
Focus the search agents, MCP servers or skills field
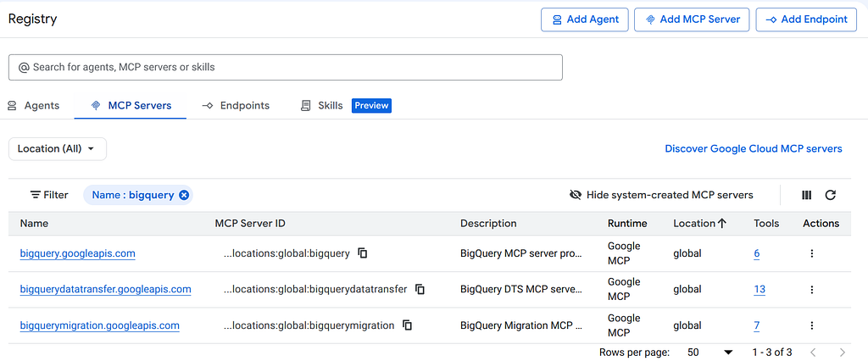(286, 68)
